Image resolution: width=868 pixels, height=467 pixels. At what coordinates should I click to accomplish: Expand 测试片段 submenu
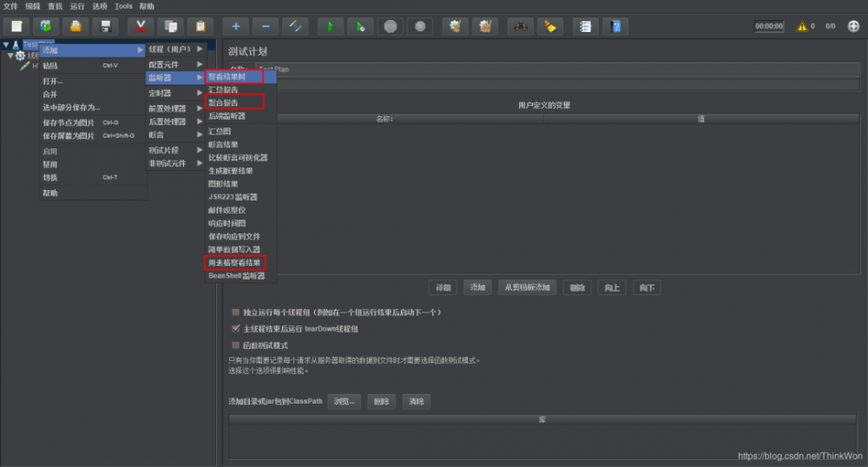(x=176, y=150)
